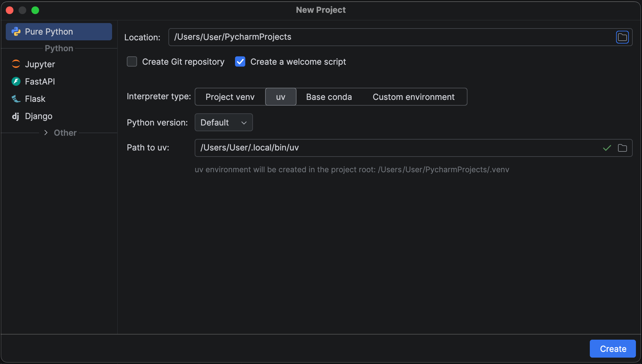The image size is (642, 364).
Task: Click the Django dj icon
Action: coord(15,116)
